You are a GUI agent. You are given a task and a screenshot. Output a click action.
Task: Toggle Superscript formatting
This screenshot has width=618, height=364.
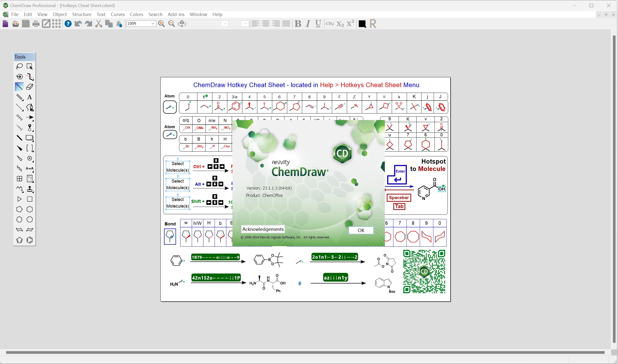coord(350,24)
